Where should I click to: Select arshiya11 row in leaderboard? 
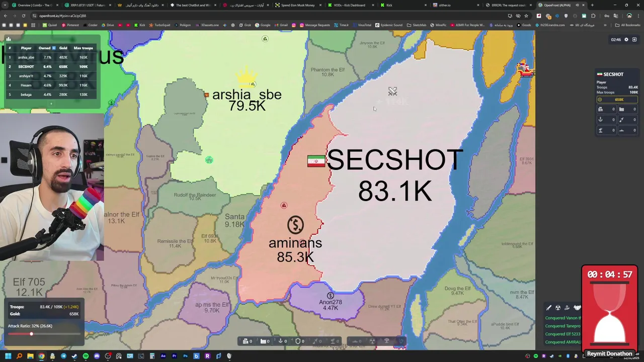[x=50, y=76]
